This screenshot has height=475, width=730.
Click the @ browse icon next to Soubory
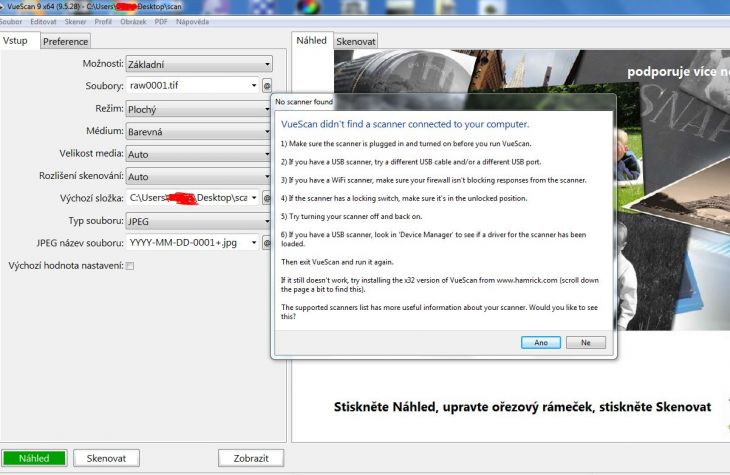click(x=267, y=86)
